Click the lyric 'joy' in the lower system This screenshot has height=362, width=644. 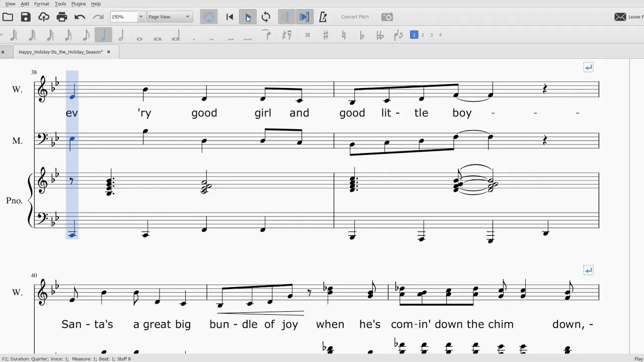pos(290,325)
